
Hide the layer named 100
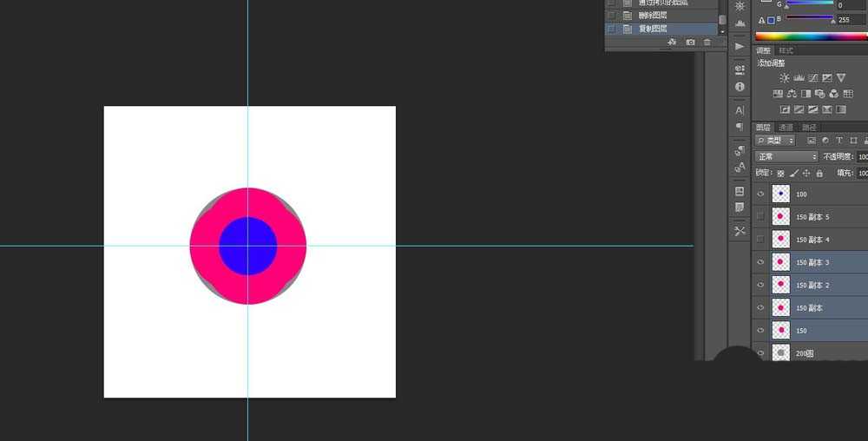(x=761, y=194)
